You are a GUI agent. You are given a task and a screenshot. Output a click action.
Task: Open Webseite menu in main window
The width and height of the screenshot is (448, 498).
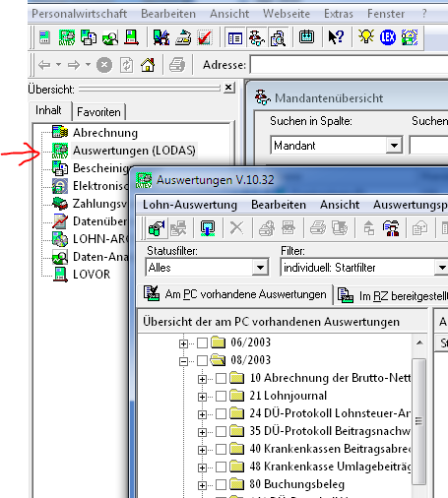[x=287, y=14]
